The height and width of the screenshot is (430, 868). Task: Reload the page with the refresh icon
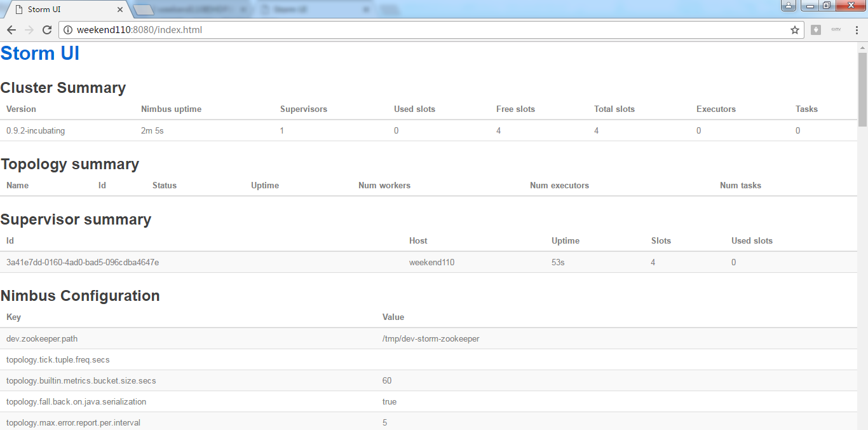pos(47,30)
